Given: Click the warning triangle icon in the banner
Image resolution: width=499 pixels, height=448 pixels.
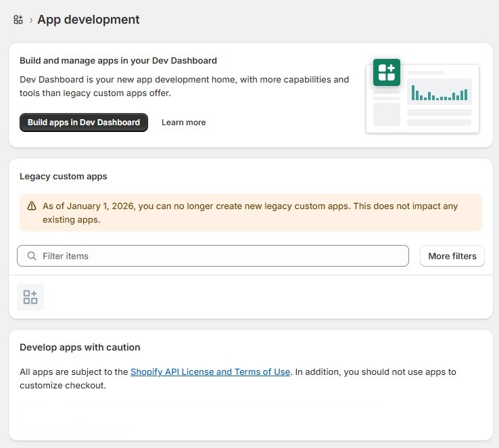Looking at the screenshot, I should [32, 206].
